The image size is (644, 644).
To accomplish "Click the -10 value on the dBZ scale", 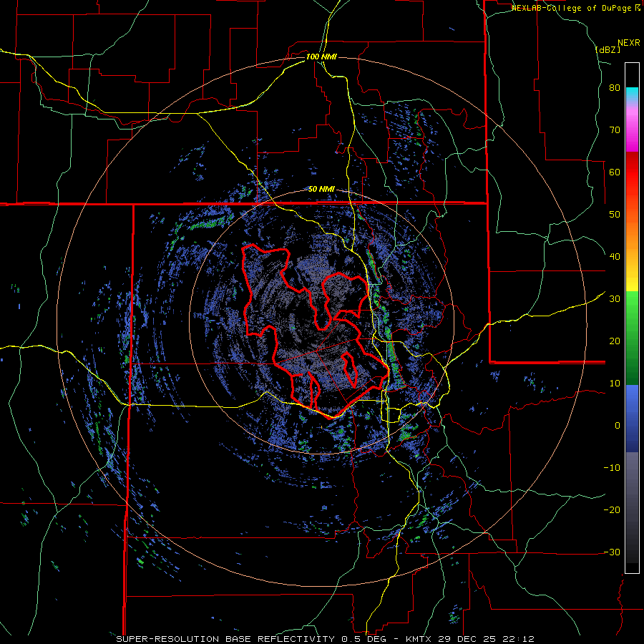I will tap(612, 468).
